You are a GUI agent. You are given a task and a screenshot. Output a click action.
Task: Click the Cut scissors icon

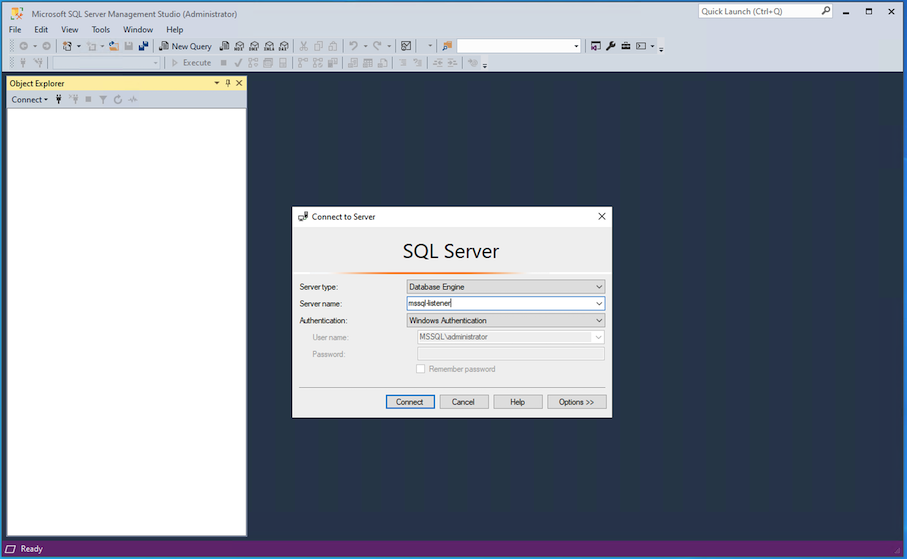point(303,46)
